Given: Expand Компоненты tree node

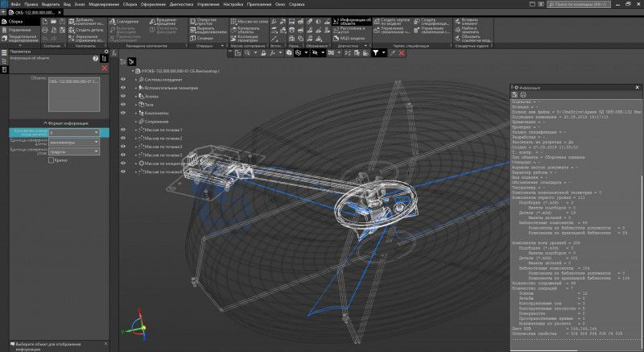Looking at the screenshot, I should [136, 113].
